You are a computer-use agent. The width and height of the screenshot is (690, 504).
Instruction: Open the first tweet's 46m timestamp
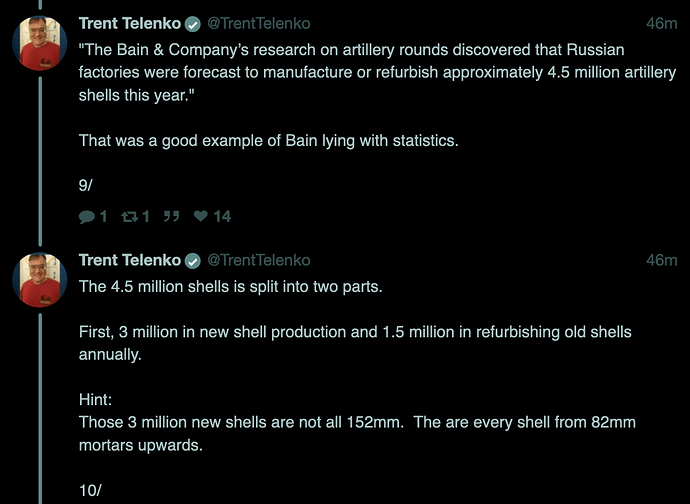661,24
